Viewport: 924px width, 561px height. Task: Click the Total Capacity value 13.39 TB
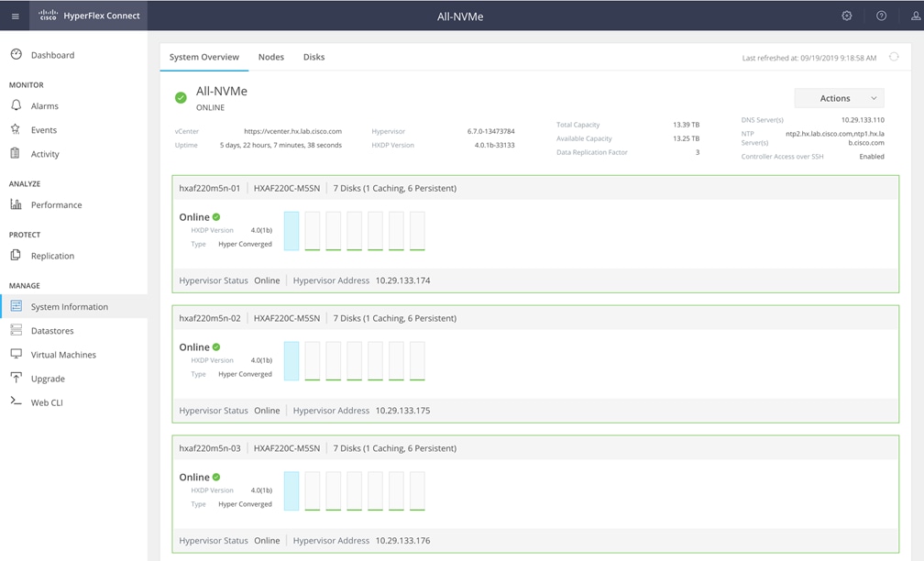(x=686, y=125)
